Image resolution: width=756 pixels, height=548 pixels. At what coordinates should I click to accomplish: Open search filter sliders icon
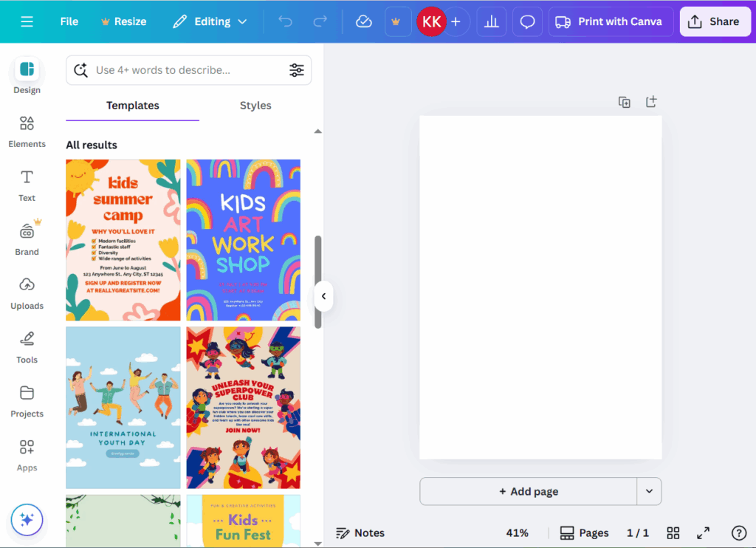[x=297, y=70]
